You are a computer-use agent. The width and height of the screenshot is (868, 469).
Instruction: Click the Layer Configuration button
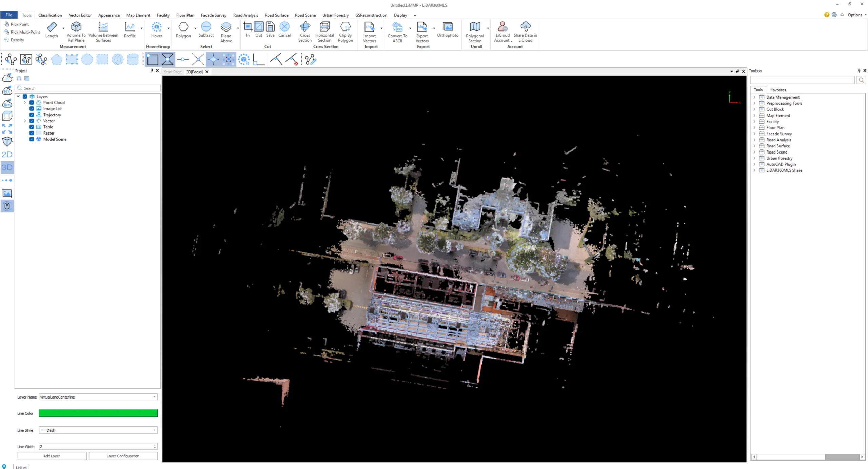pyautogui.click(x=123, y=456)
